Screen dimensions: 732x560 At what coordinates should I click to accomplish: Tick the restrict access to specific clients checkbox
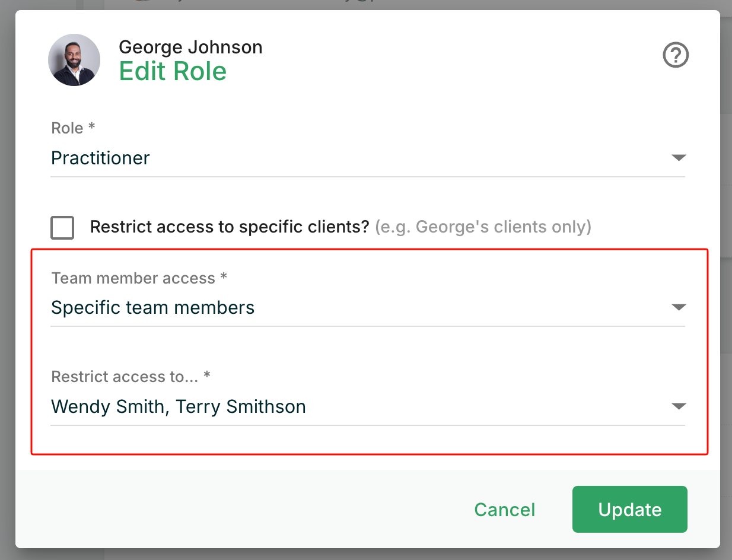tap(62, 227)
